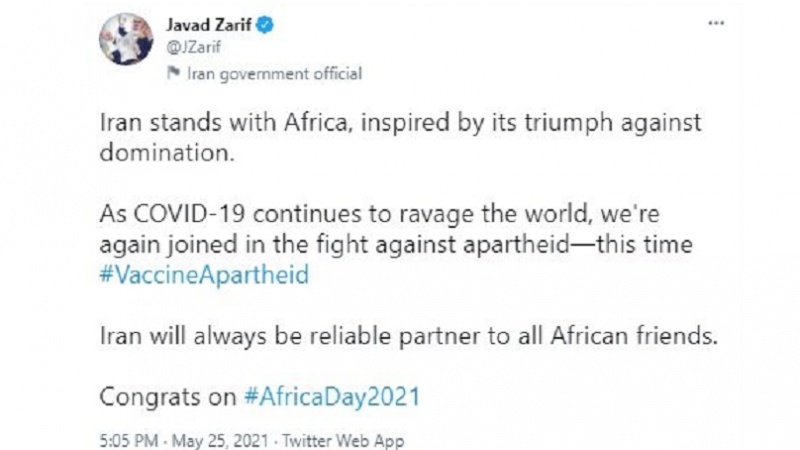This screenshot has width=800, height=450.
Task: Open the @JZarif handle link
Action: pyautogui.click(x=193, y=47)
